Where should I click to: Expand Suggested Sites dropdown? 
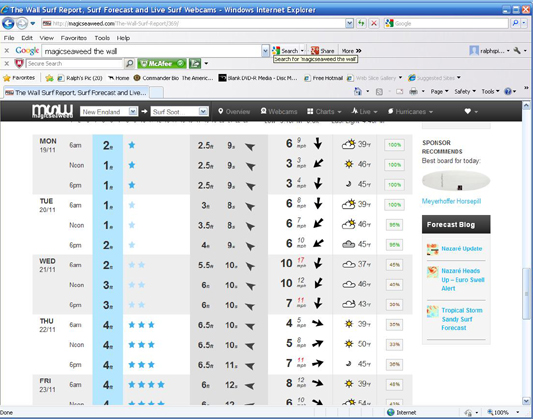459,78
